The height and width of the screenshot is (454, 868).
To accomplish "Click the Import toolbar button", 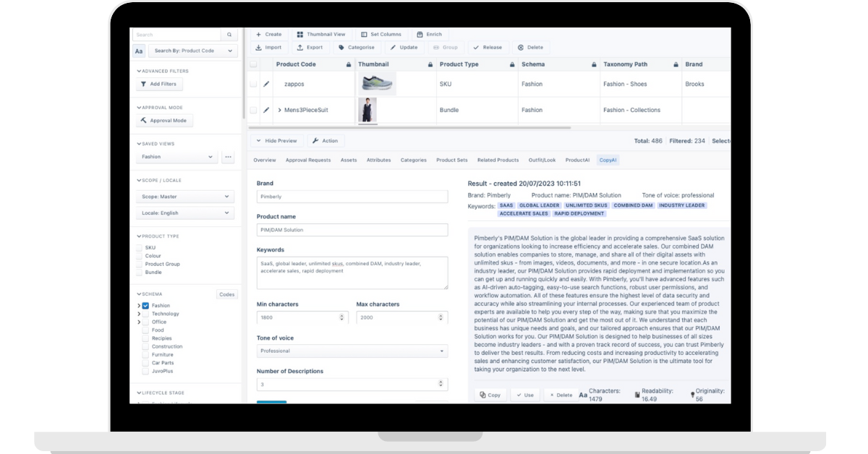I will [268, 47].
